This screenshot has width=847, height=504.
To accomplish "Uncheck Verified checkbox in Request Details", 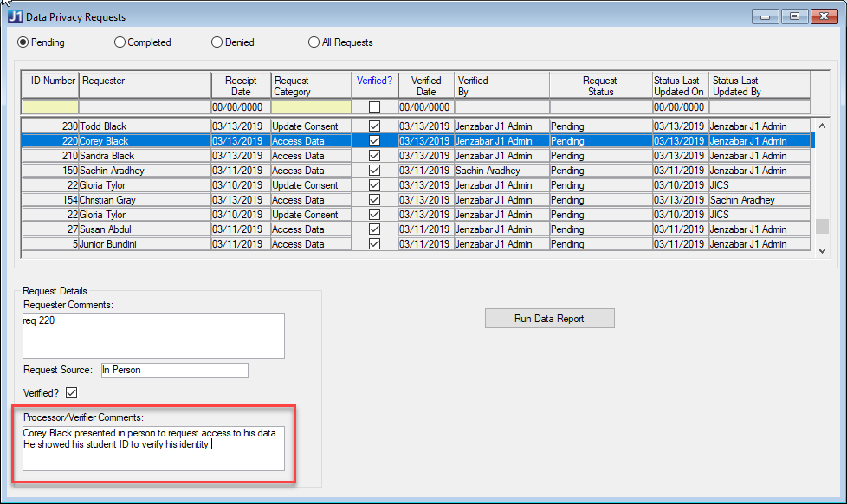I will pos(72,393).
